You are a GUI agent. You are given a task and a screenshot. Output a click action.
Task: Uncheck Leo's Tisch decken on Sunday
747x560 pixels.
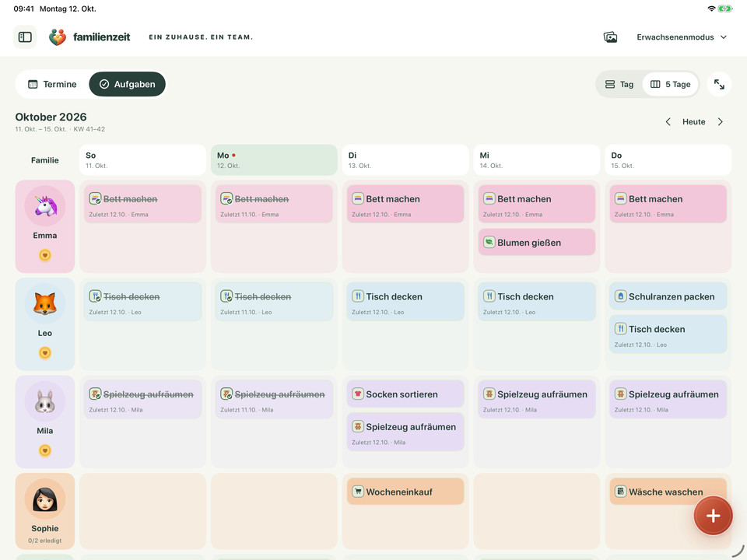coord(95,296)
